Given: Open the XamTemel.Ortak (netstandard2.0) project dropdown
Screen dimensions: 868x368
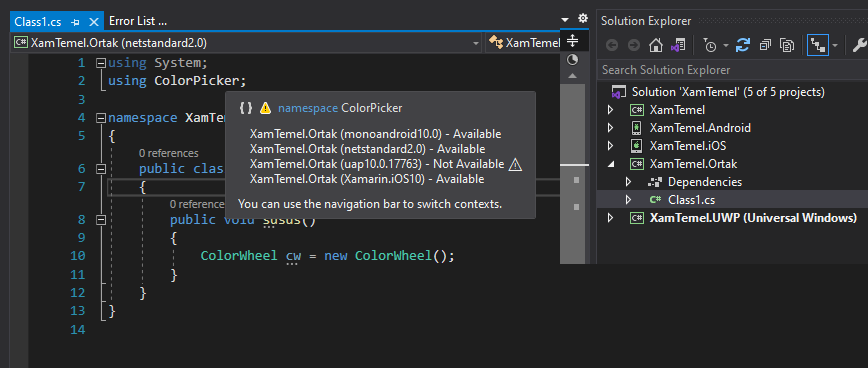Looking at the screenshot, I should coord(247,43).
